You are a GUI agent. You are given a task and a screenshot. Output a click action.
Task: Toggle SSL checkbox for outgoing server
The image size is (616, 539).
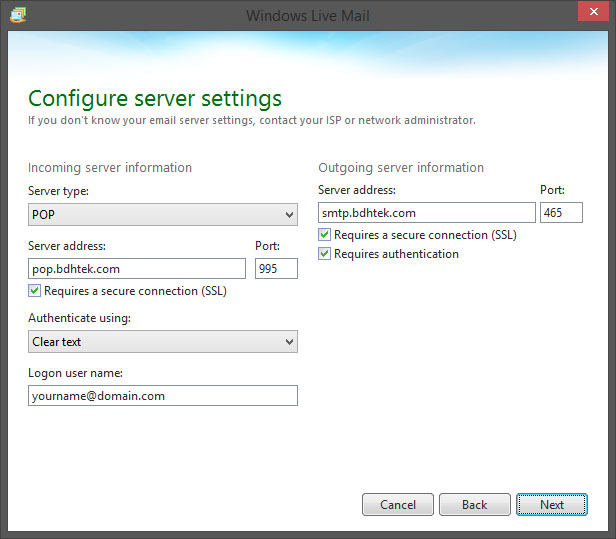tap(325, 235)
